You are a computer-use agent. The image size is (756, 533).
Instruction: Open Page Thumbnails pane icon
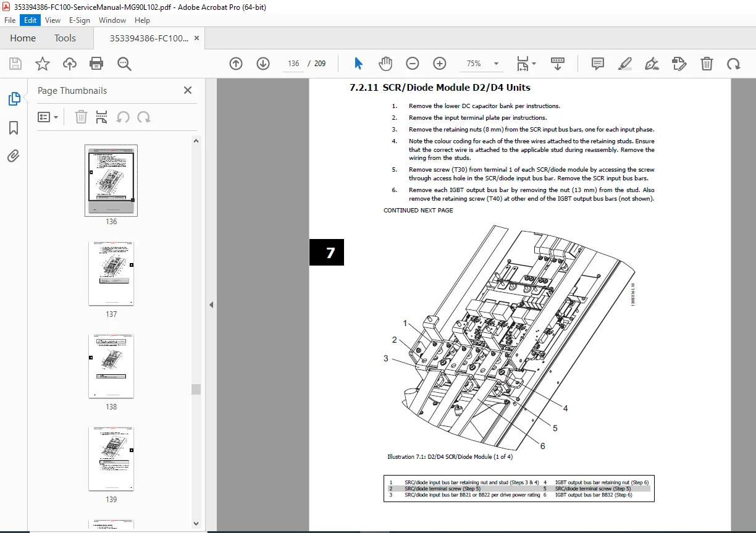14,99
